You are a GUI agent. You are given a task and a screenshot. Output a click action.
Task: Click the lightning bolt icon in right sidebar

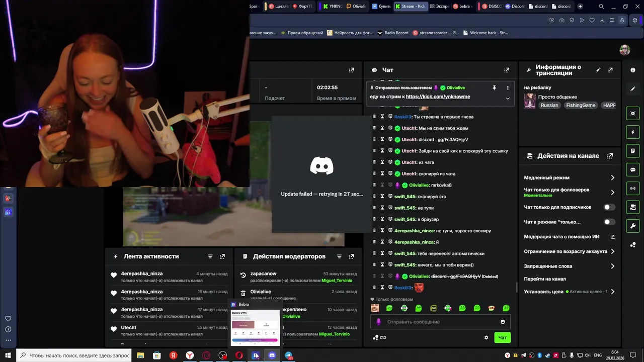coord(633,132)
